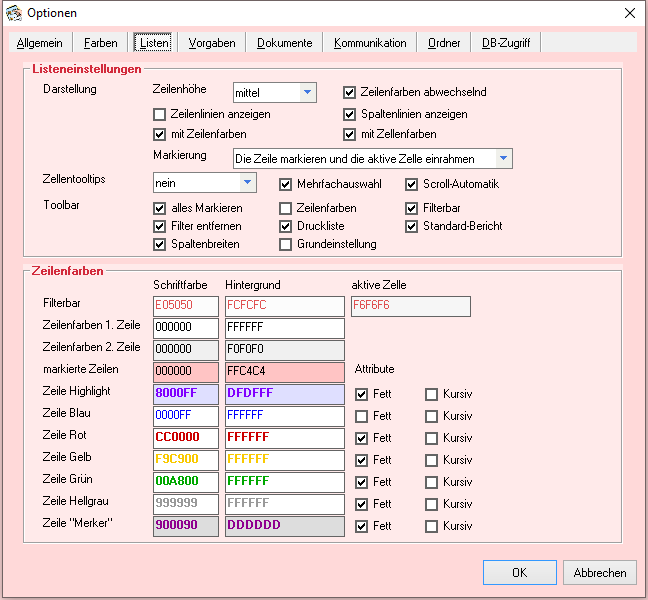Uncheck the Scroll-Automatik option
Screen dimensions: 648x600
(x=412, y=184)
